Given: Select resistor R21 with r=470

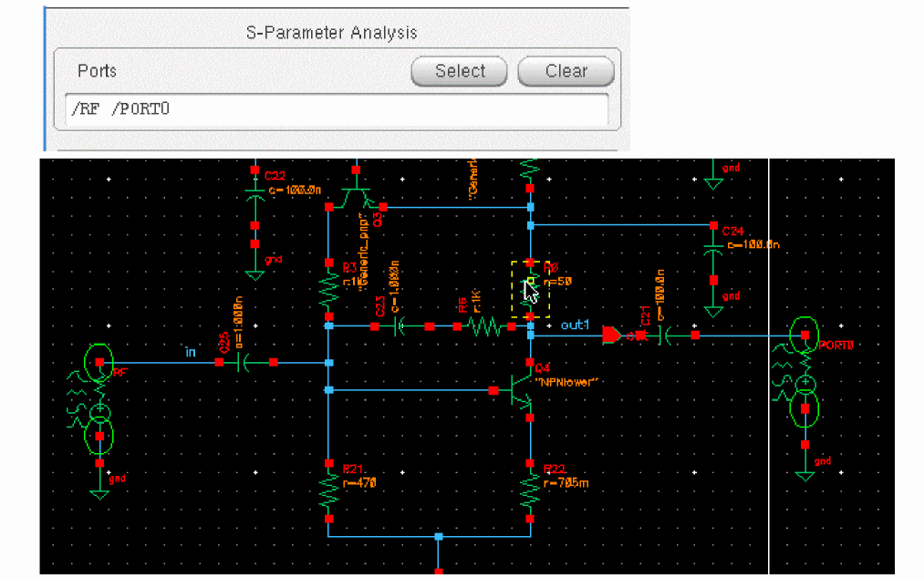Looking at the screenshot, I should [328, 491].
